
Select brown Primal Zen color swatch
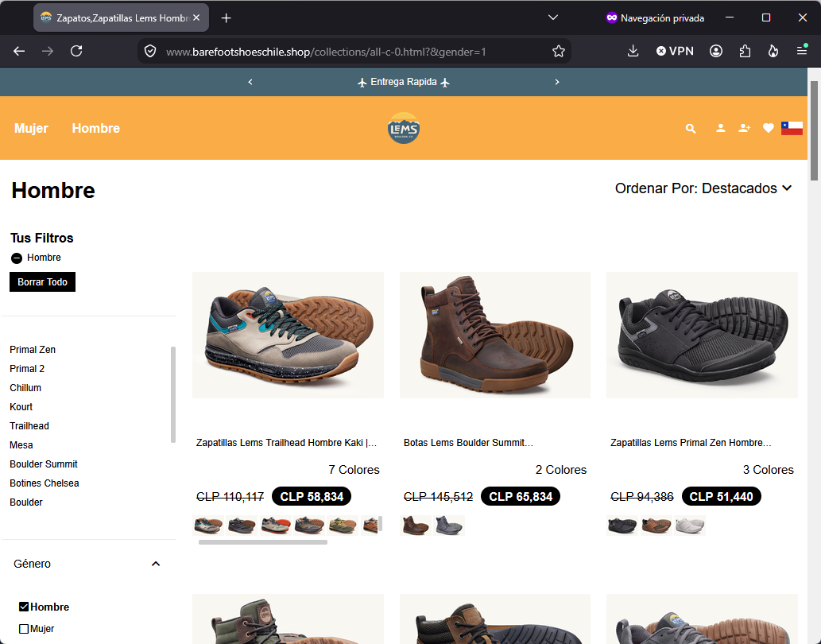pyautogui.click(x=656, y=526)
